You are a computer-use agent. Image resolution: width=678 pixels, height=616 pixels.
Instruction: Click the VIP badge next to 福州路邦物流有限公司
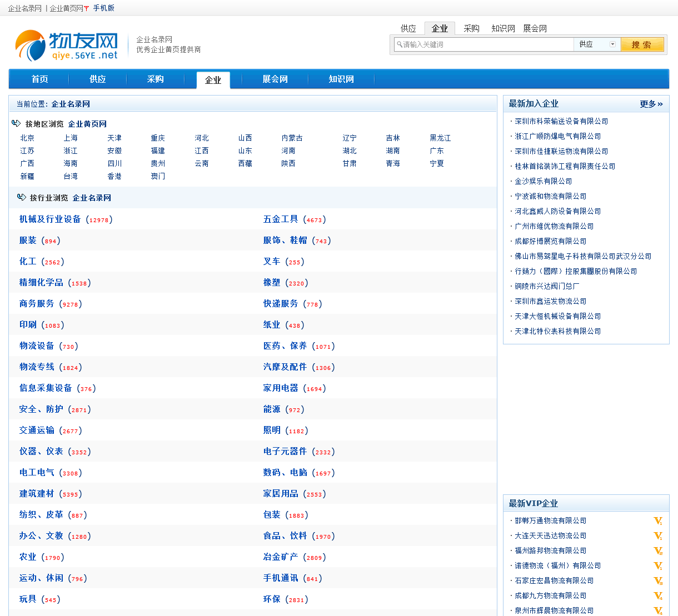pos(657,551)
